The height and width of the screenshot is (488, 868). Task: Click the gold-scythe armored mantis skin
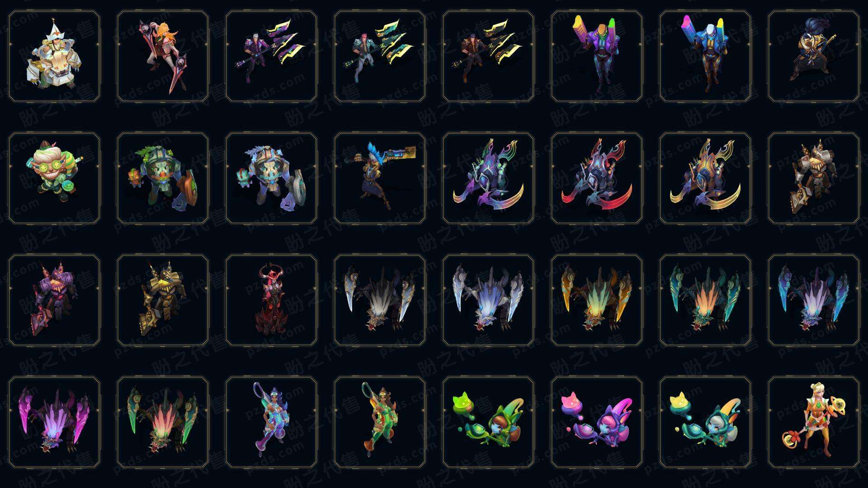pos(705,178)
